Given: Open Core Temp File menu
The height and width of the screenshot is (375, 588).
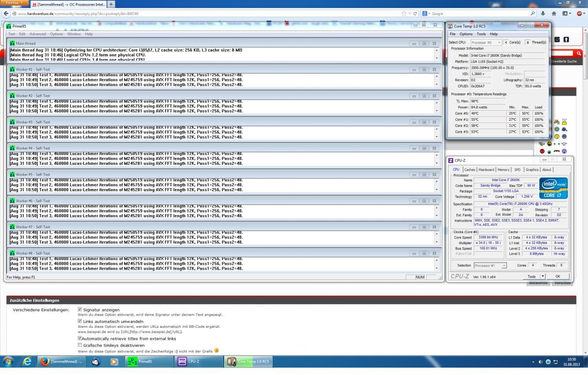Looking at the screenshot, I should pos(453,34).
